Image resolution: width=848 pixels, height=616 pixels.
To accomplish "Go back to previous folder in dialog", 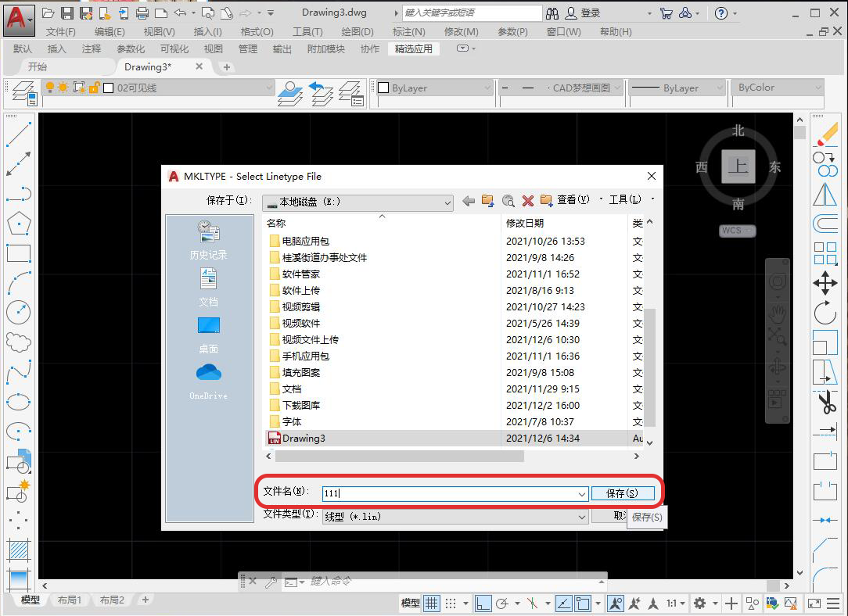I will (469, 201).
